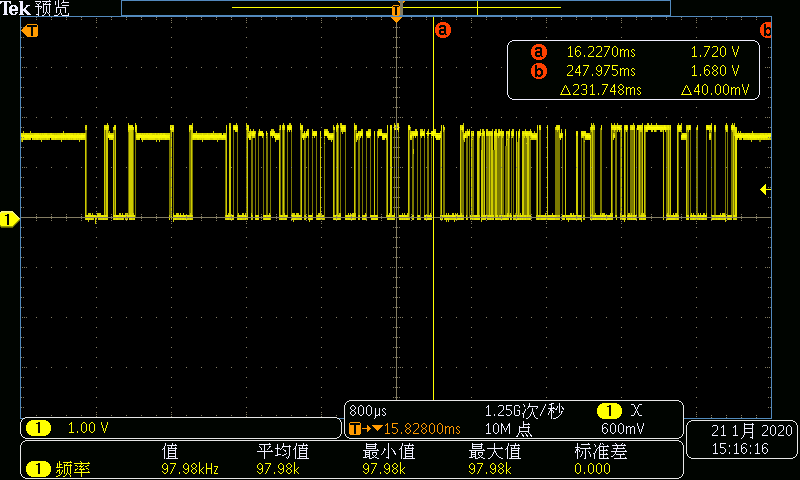Click the 值 column header

click(170, 451)
